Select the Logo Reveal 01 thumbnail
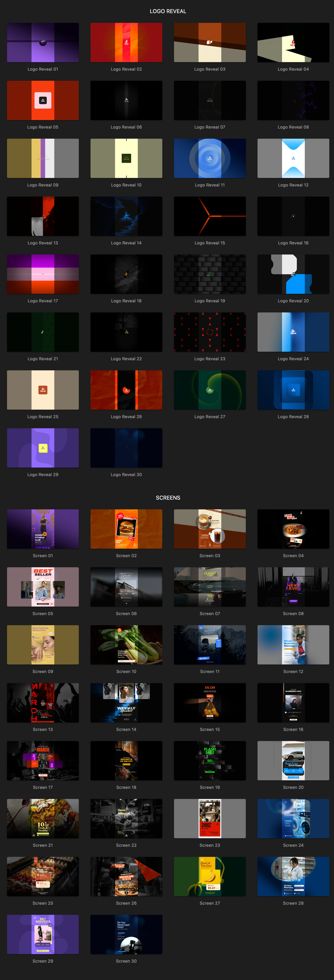 click(43, 42)
